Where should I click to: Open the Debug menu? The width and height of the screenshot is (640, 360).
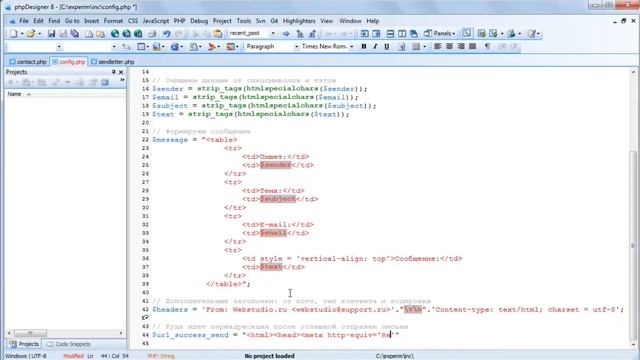click(199, 21)
